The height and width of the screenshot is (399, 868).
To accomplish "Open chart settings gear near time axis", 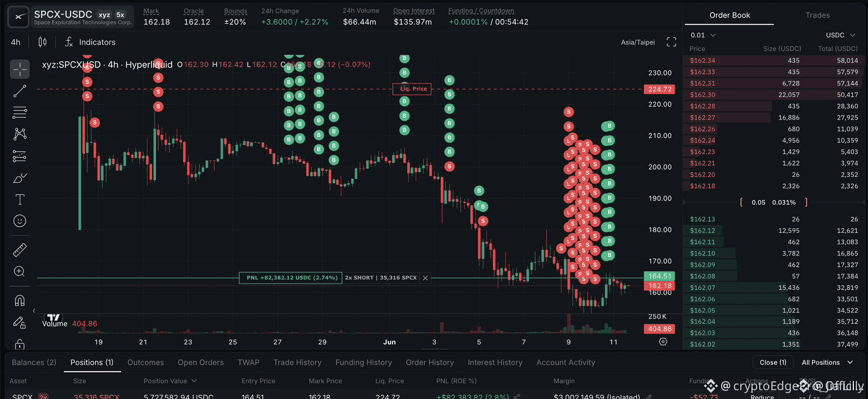I will tap(663, 342).
